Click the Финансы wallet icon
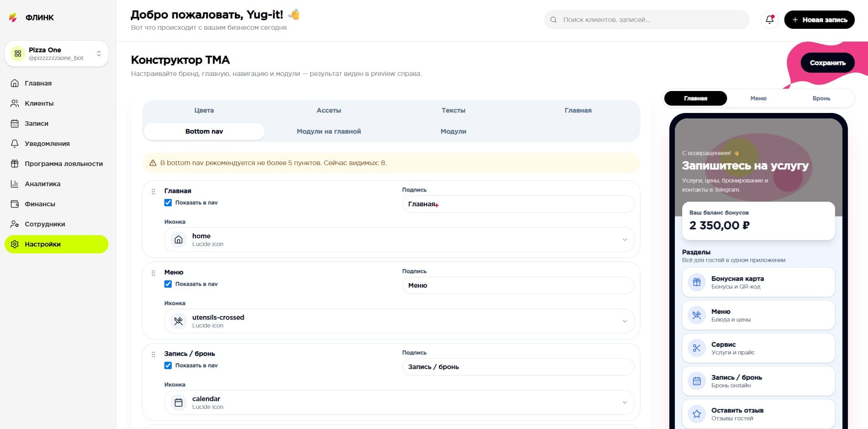This screenshot has height=429, width=868. pos(15,204)
